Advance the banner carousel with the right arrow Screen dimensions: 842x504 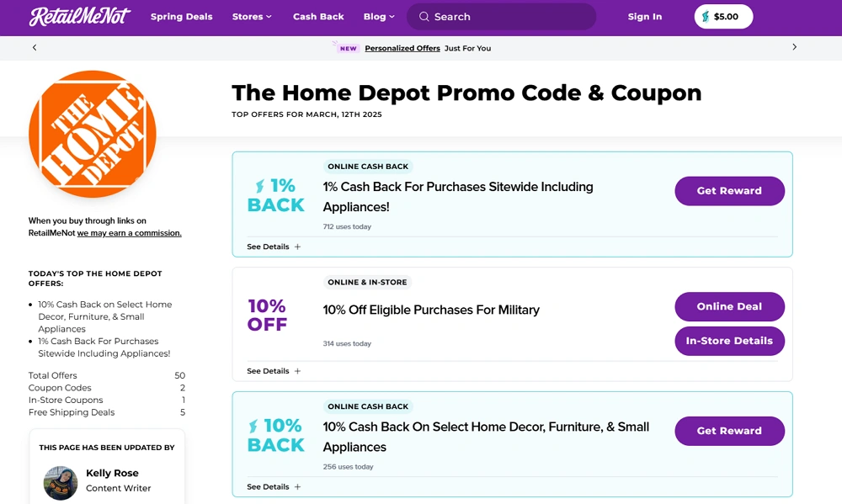coord(794,48)
